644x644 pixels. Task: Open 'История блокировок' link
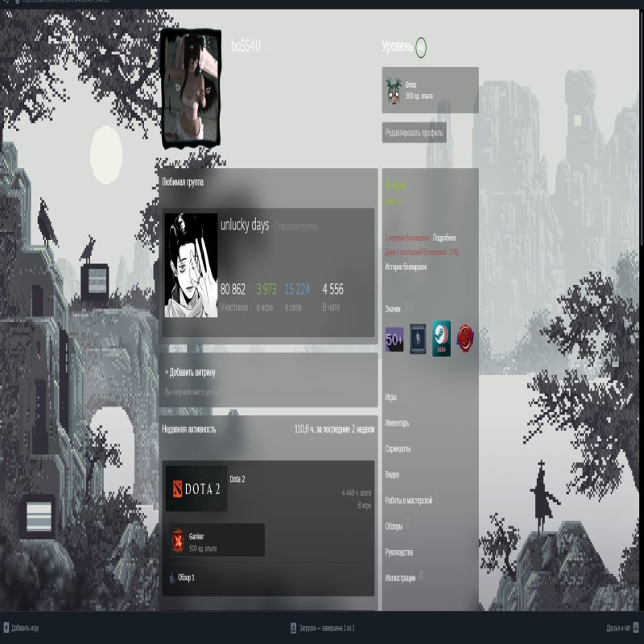point(406,266)
